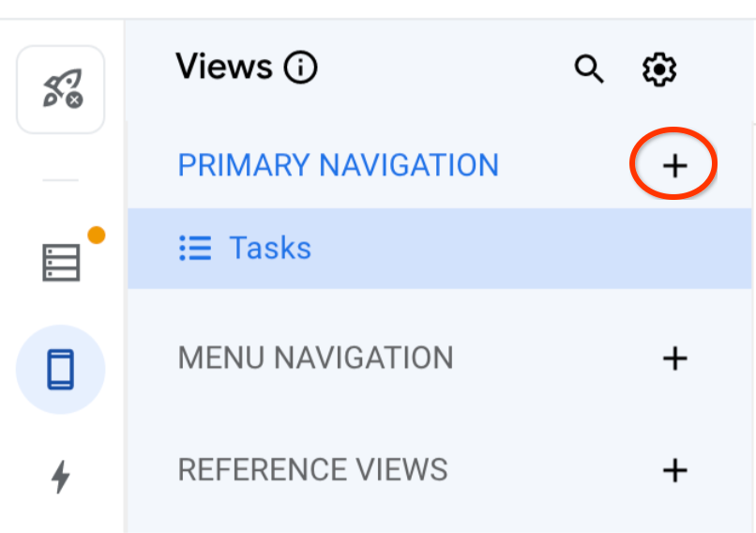
Task: Click the list icon next to Tasks
Action: 195,249
